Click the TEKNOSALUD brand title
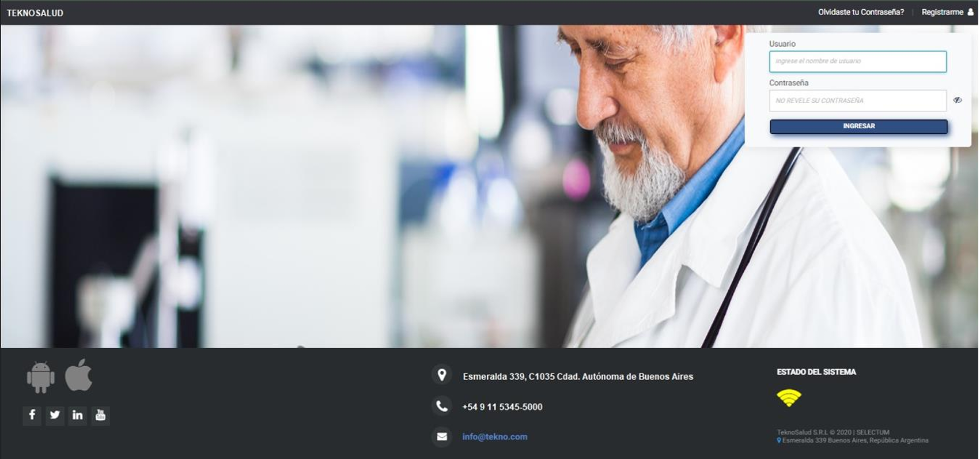Viewport: 980px width, 459px height. 35,13
